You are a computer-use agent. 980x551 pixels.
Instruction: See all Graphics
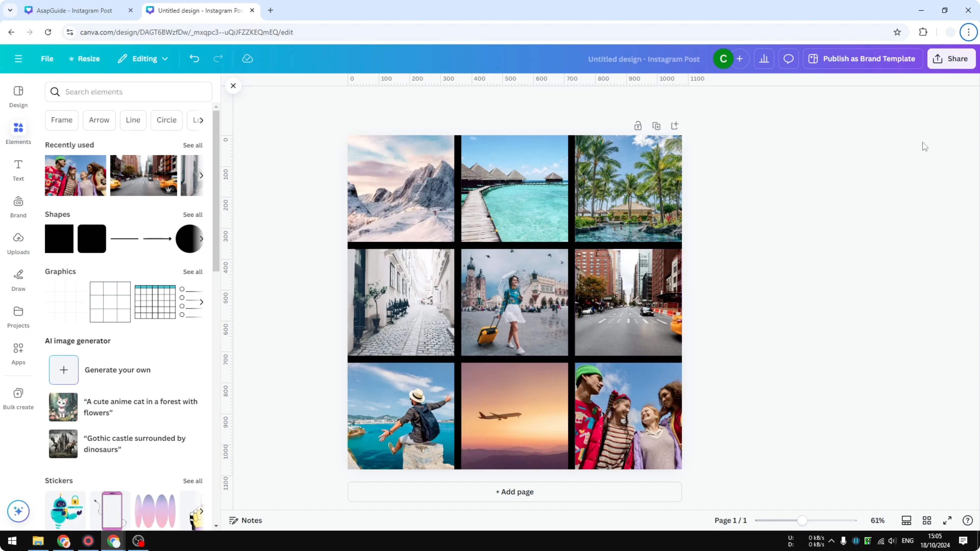tap(193, 272)
